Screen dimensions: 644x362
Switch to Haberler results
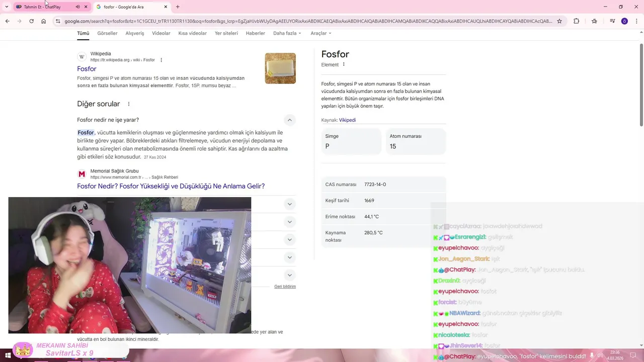click(x=256, y=33)
